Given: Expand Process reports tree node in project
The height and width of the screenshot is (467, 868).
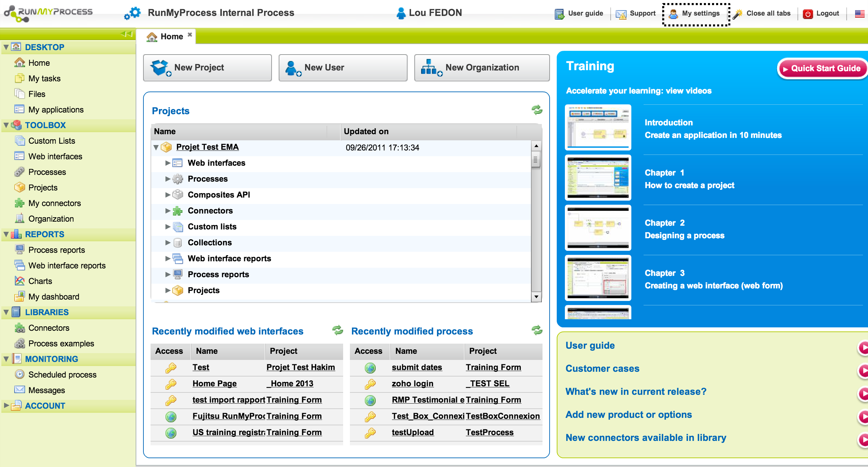Looking at the screenshot, I should 167,275.
